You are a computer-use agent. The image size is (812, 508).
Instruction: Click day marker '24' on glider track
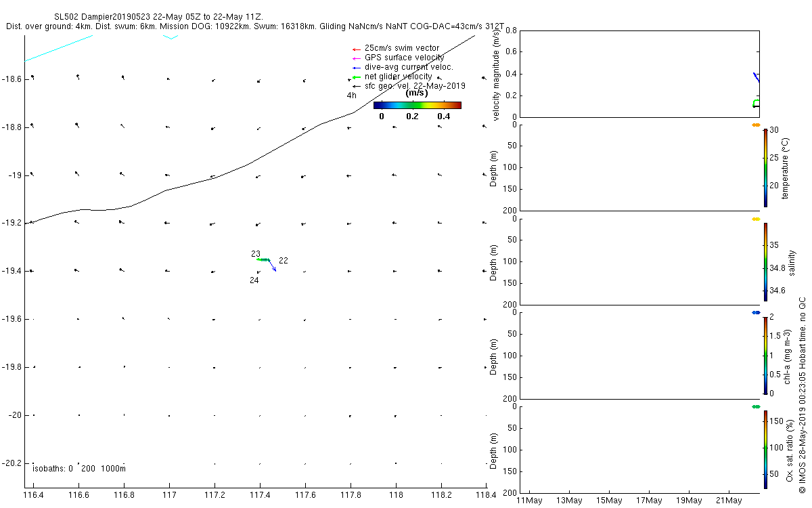click(x=254, y=280)
